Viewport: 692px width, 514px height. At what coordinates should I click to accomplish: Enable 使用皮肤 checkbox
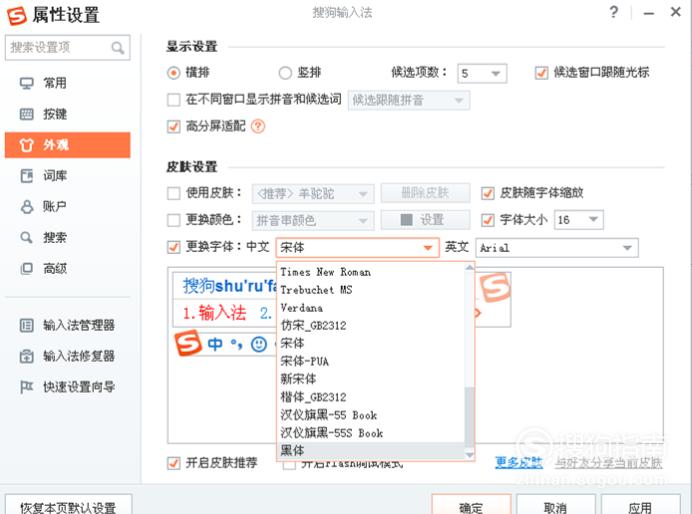tap(174, 193)
